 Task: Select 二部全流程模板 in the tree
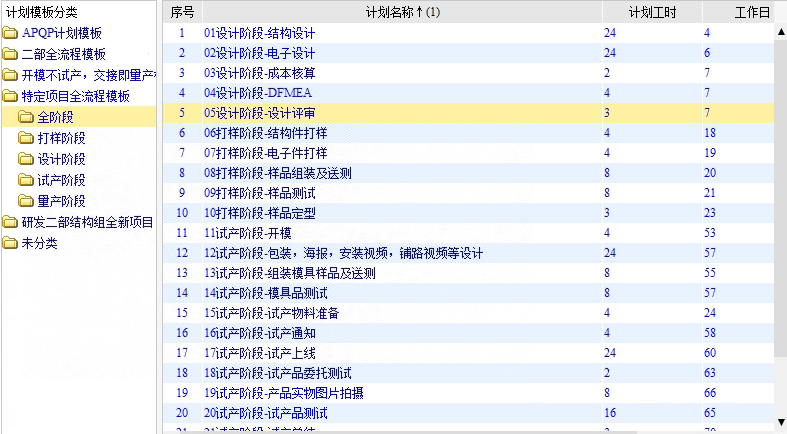point(64,55)
